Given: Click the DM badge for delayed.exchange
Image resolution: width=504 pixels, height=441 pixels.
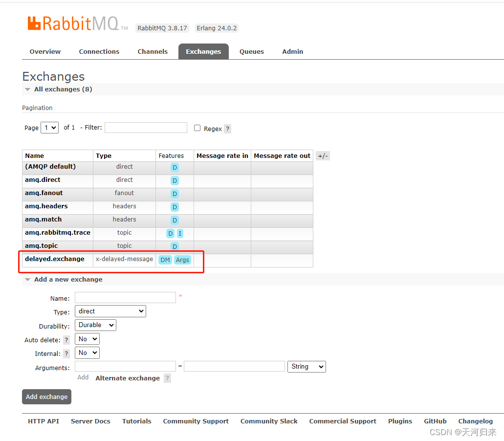Looking at the screenshot, I should (165, 260).
